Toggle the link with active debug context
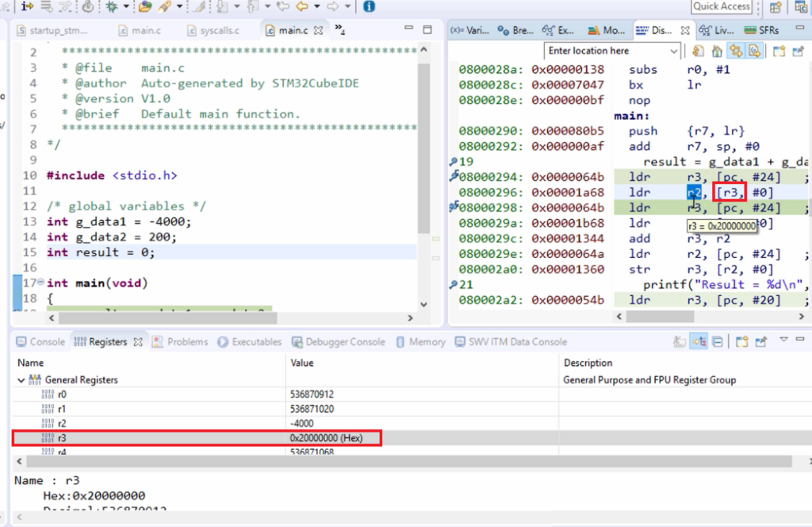This screenshot has height=527, width=812. pyautogui.click(x=736, y=51)
